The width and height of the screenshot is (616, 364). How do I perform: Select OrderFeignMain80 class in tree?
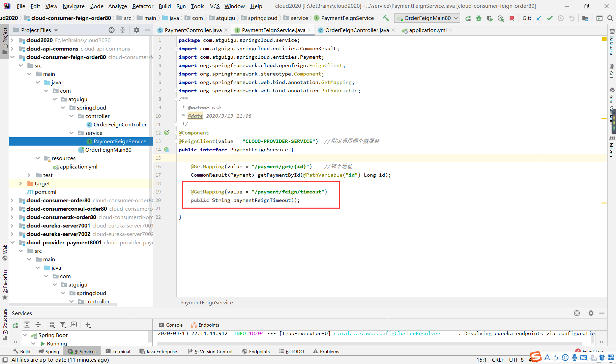tap(108, 150)
